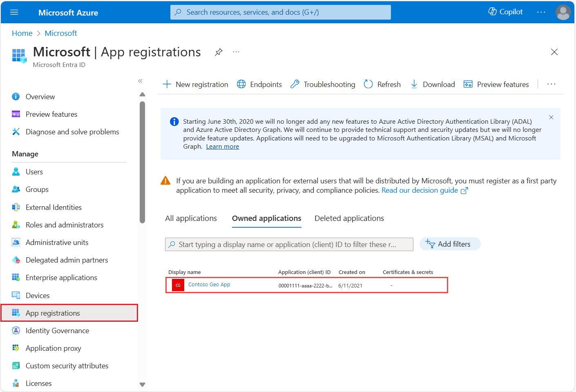Open the top bar ellipsis menu
This screenshot has height=392, width=576.
pyautogui.click(x=541, y=11)
